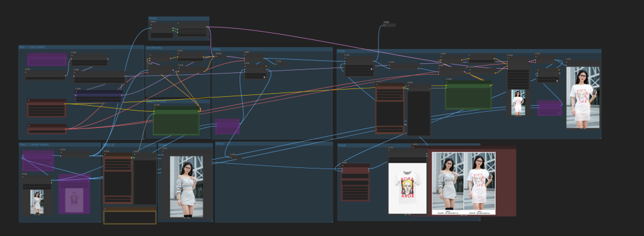The image size is (644, 236).
Task: Open the model selector in lower red Step 1 node
Action: (x=47, y=131)
